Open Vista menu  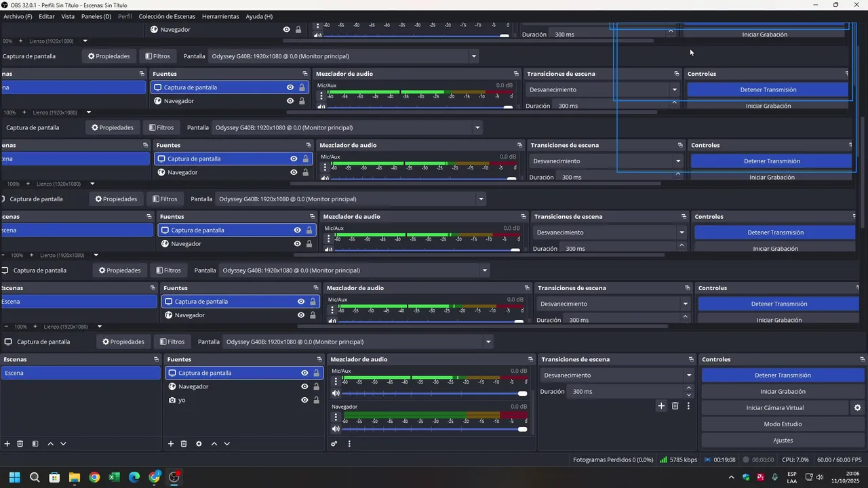tap(68, 16)
